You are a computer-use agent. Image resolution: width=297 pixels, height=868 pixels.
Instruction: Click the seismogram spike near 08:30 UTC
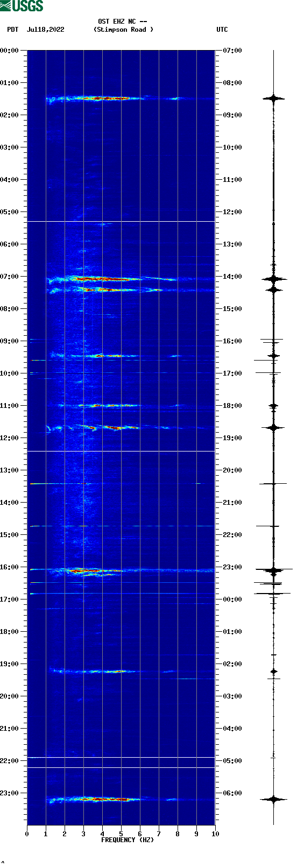click(273, 98)
